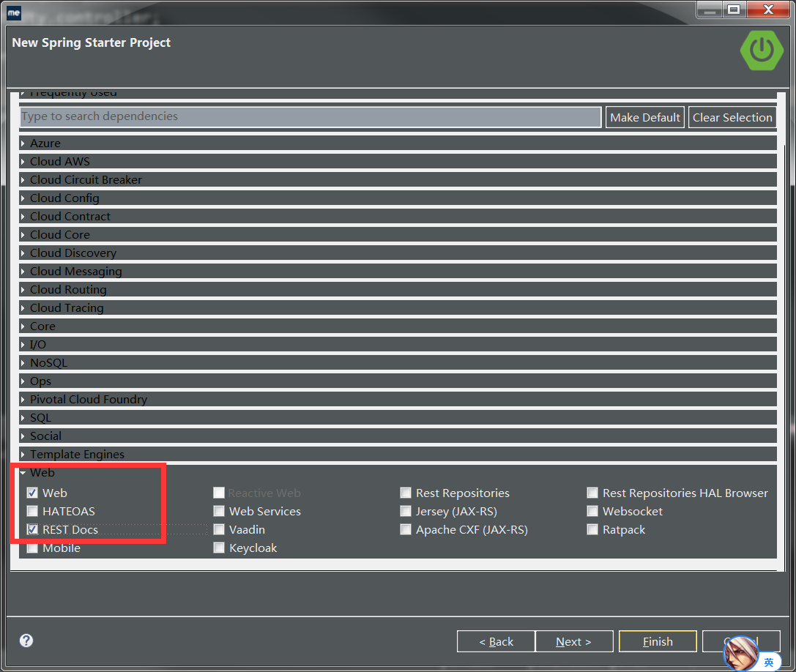Go to previous page with Back
The height and width of the screenshot is (672, 796).
click(496, 641)
